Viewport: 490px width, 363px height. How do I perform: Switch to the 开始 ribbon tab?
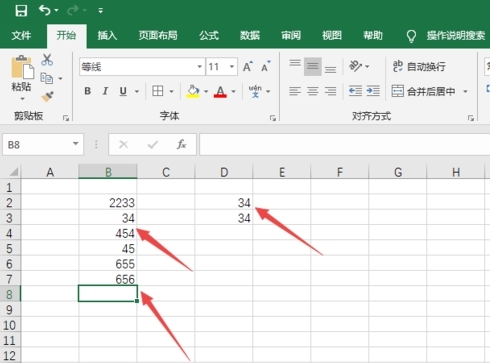[66, 35]
